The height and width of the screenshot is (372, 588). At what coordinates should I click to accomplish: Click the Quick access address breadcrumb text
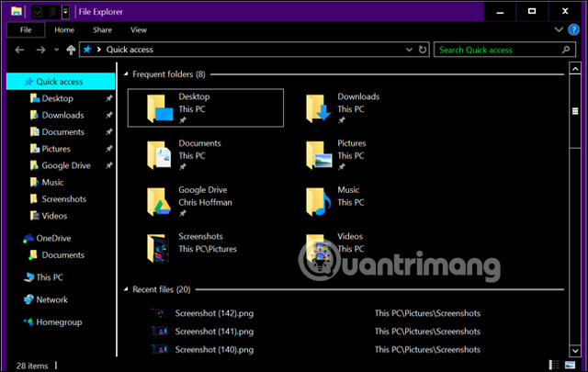click(x=130, y=50)
